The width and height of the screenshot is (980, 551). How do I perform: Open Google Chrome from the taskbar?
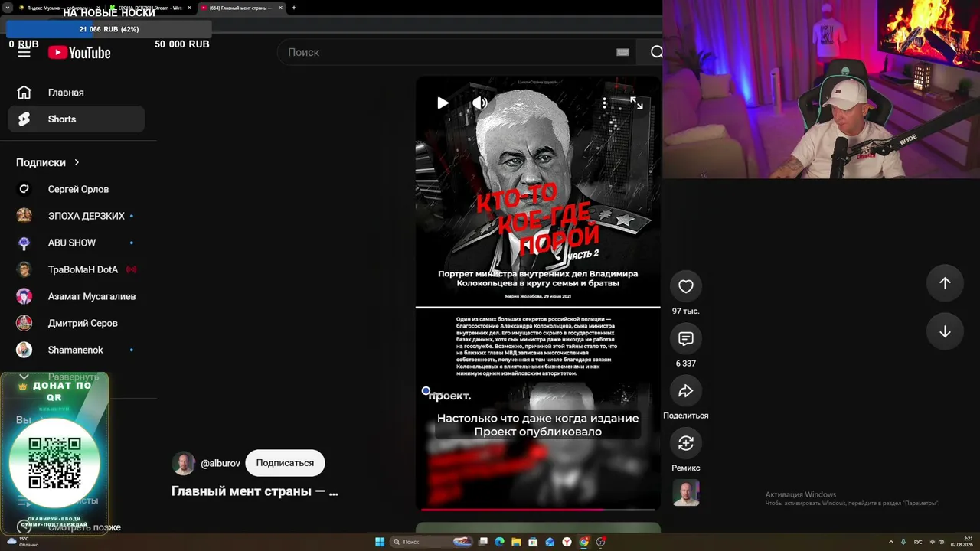[x=583, y=542]
